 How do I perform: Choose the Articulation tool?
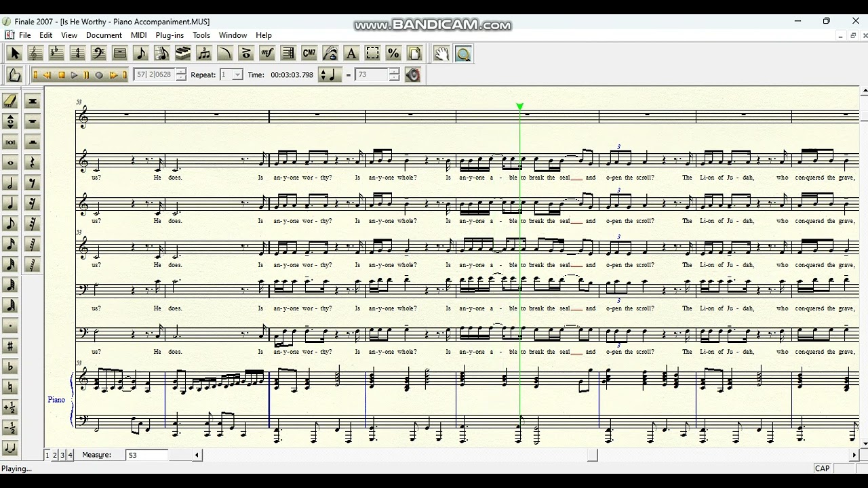(245, 54)
